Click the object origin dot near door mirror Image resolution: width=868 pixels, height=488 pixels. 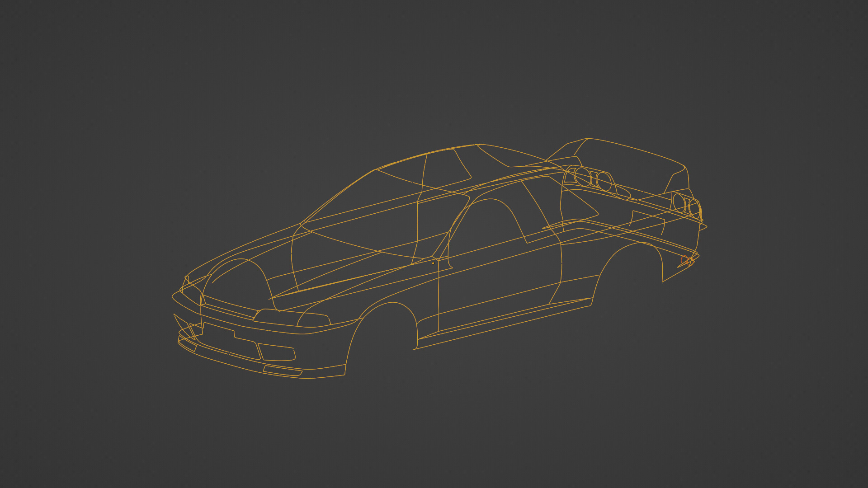point(433,263)
